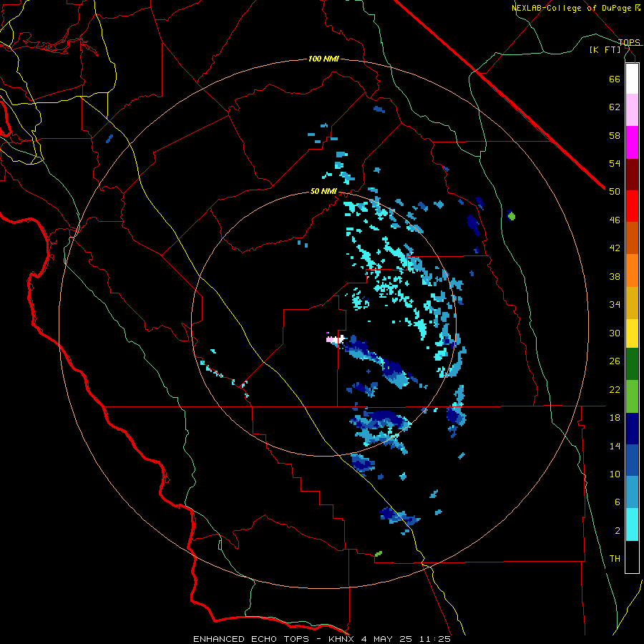Viewport: 644px width, 644px height.
Task: Click the NEXLAB-College of DuPage label
Action: 571,8
